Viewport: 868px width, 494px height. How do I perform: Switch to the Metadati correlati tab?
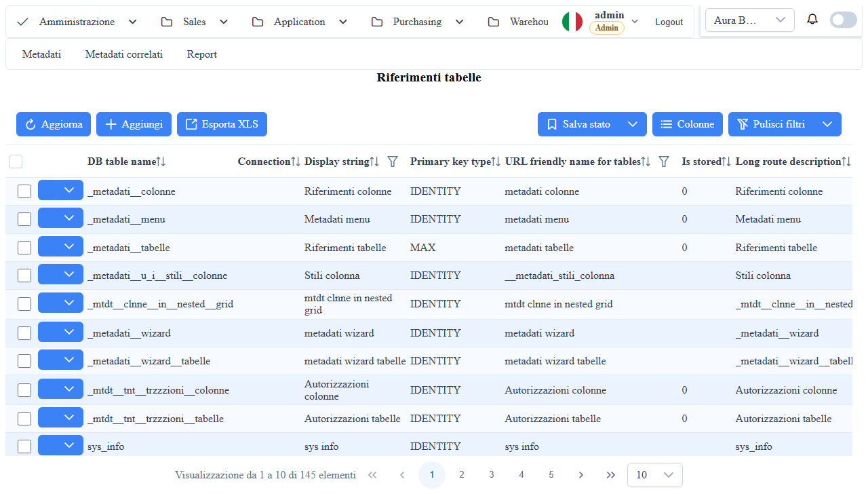point(124,54)
